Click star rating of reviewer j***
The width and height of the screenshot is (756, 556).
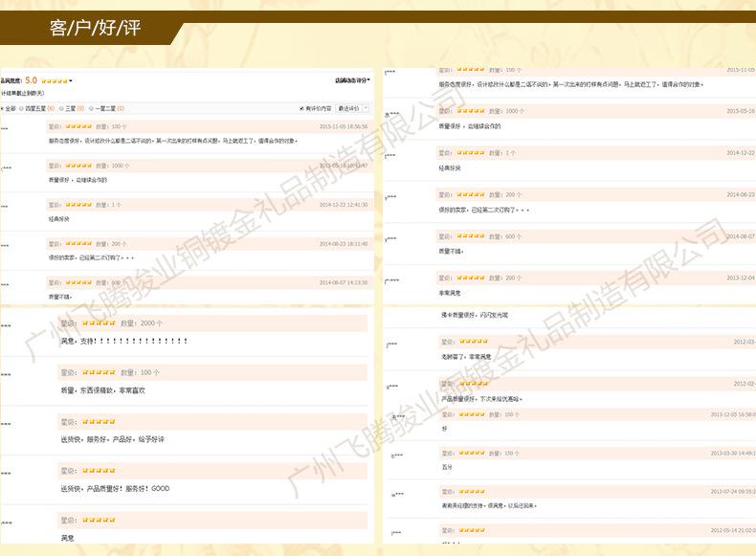(474, 342)
